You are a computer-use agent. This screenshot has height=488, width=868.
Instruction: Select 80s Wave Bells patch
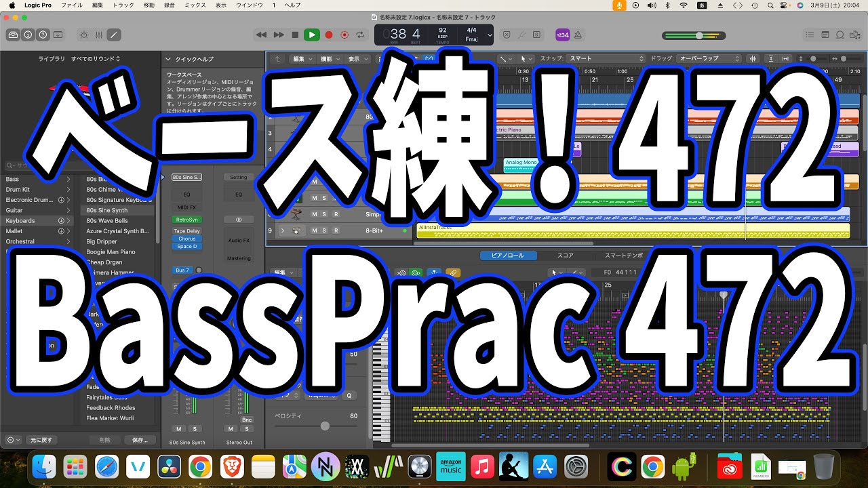pyautogui.click(x=107, y=221)
